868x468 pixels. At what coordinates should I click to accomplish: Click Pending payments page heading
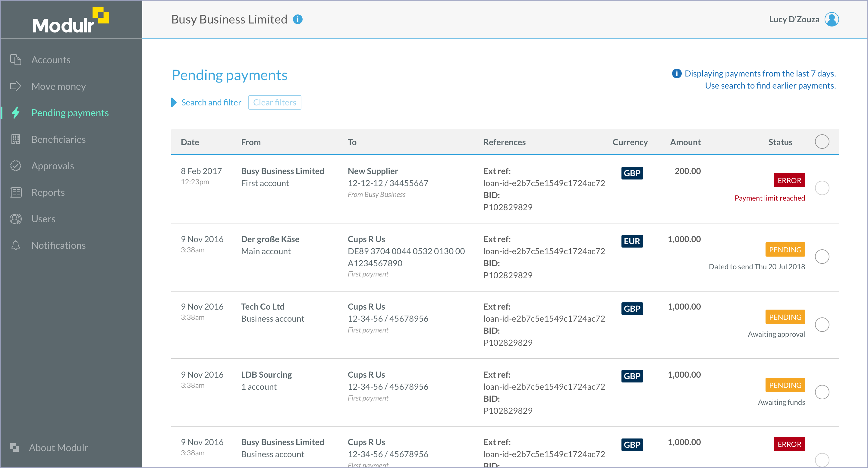coord(229,75)
